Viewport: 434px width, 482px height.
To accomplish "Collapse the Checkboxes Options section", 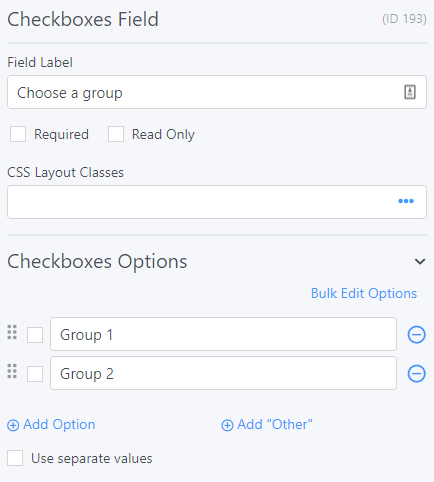I will pyautogui.click(x=420, y=262).
